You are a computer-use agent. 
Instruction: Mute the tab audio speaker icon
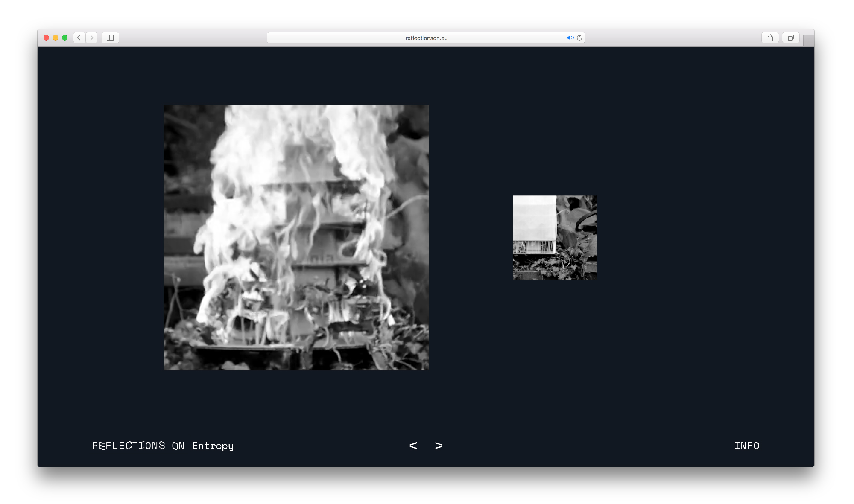tap(570, 38)
